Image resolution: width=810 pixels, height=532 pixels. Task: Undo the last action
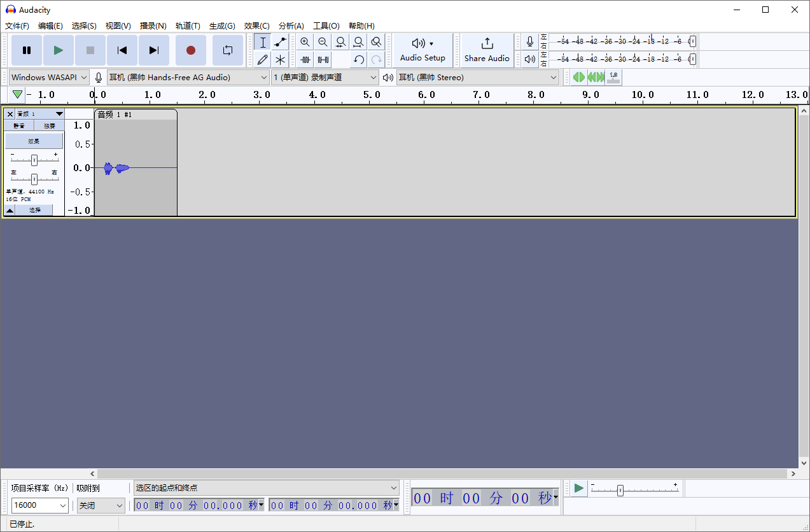tap(359, 60)
